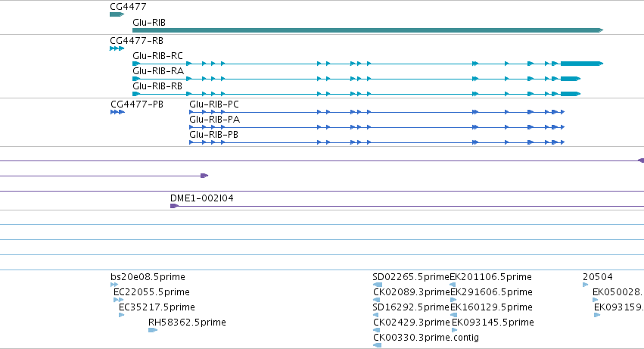Select the SD16292.5prime EST label
Screen dimensions: 644x349
click(411, 307)
